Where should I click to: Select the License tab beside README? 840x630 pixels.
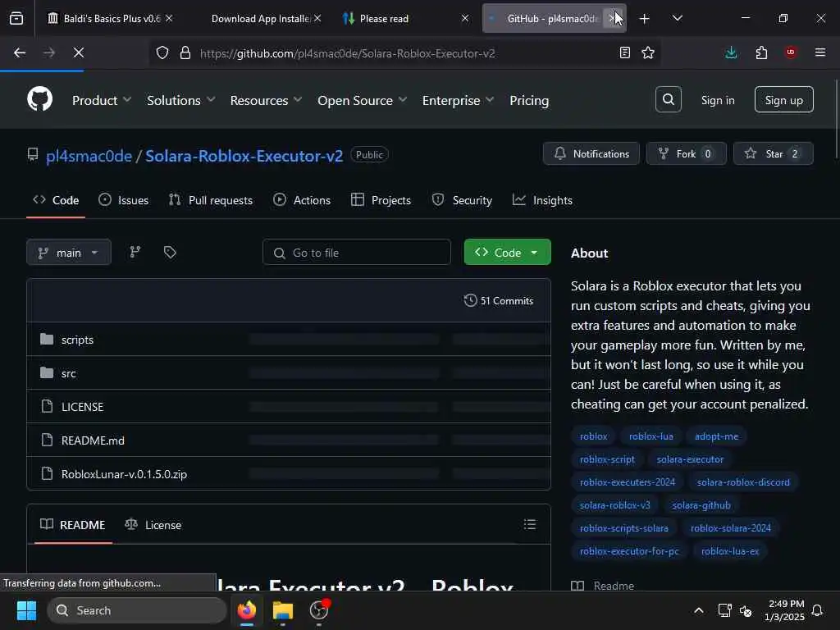pos(153,524)
